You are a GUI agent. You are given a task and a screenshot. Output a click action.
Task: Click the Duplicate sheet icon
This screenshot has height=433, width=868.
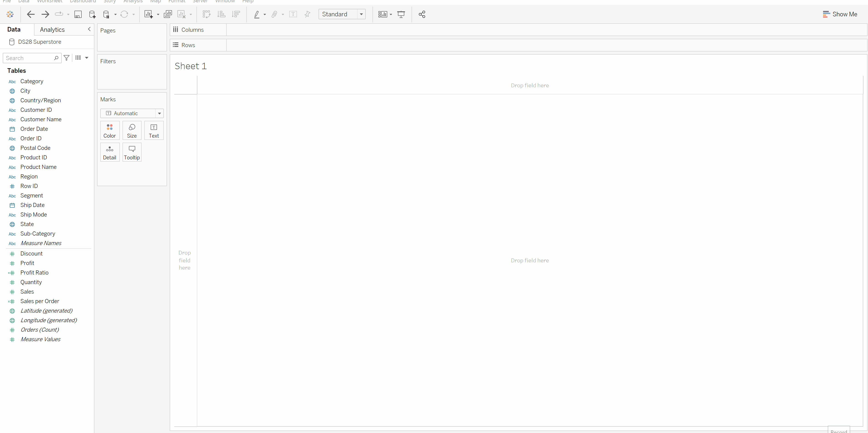point(167,14)
